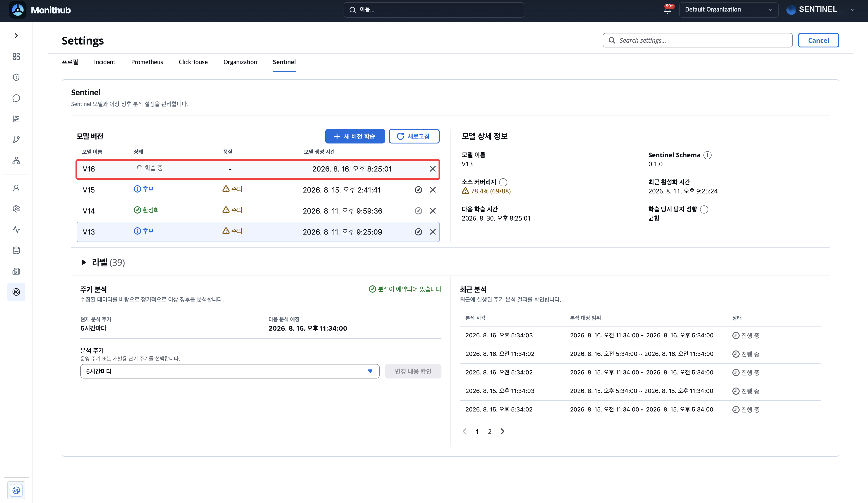The width and height of the screenshot is (868, 503).
Task: Click the 소스 커버리지 info icon
Action: [503, 182]
